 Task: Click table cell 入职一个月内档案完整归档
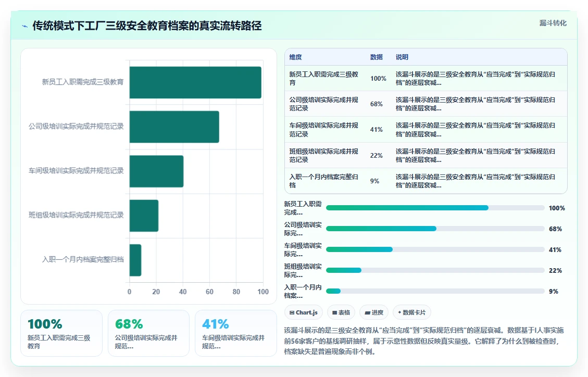pos(324,181)
